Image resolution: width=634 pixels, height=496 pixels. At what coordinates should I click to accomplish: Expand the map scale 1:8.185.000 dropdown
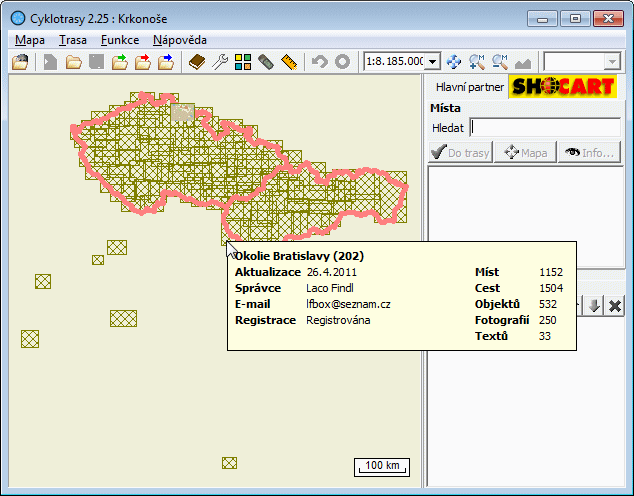click(433, 62)
